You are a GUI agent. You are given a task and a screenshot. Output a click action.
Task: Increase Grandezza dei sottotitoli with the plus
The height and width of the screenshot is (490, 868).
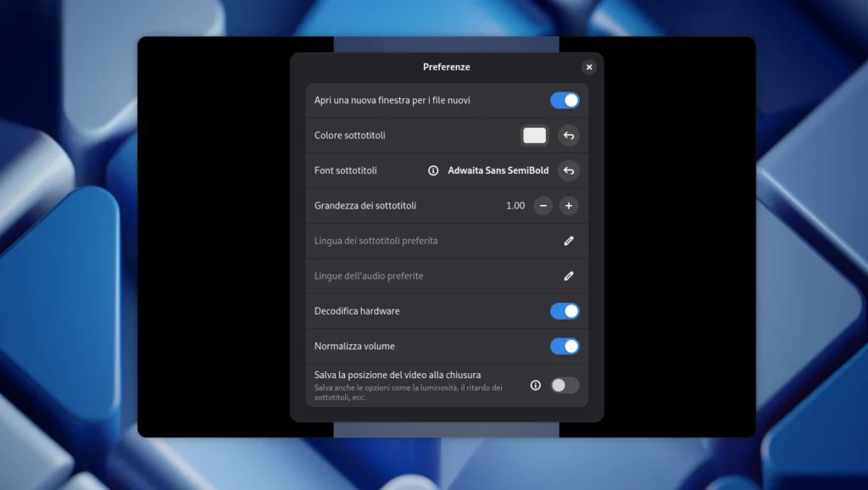click(569, 205)
